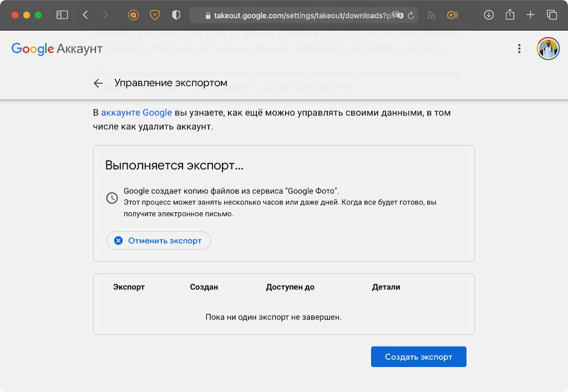Show Safari downloads list

[489, 15]
